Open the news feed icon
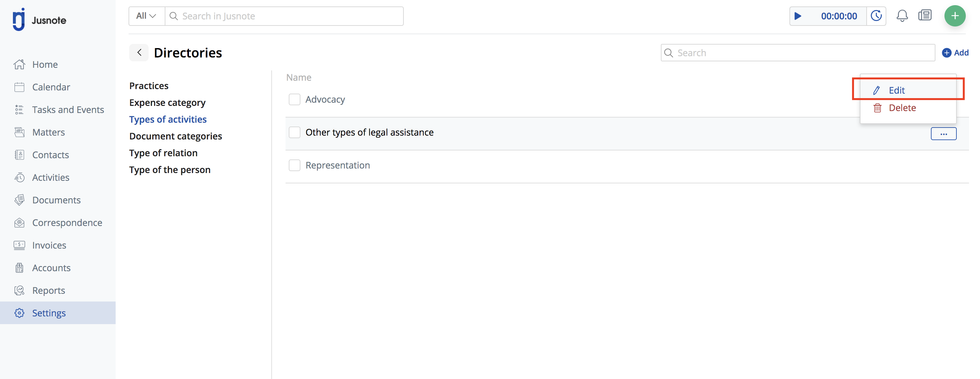This screenshot has height=379, width=980. point(925,15)
